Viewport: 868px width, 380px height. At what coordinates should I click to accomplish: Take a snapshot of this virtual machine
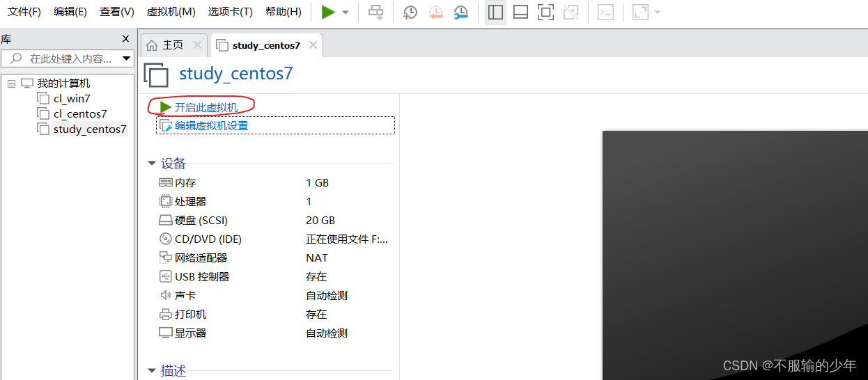tap(410, 12)
